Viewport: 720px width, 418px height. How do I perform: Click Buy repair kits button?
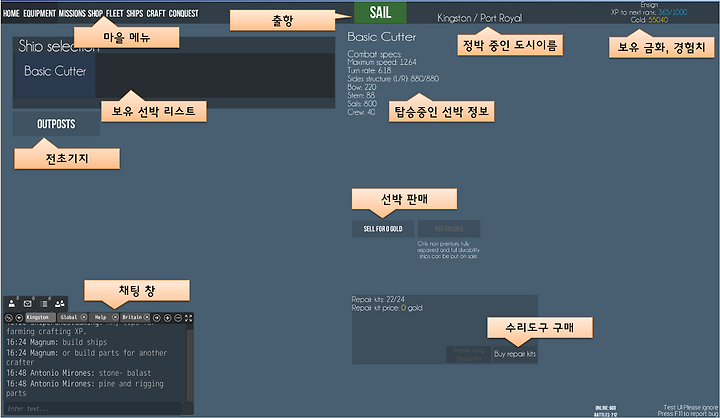(x=515, y=354)
